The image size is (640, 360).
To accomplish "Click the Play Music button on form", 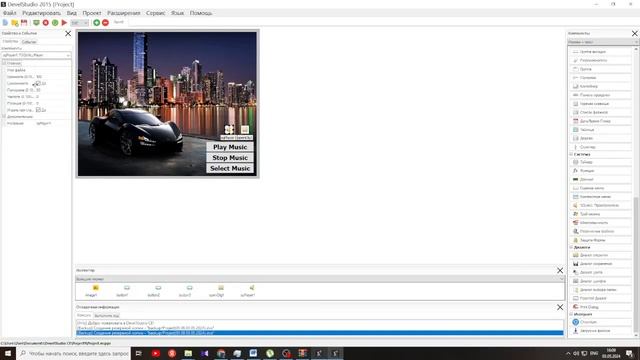I will coord(230,147).
